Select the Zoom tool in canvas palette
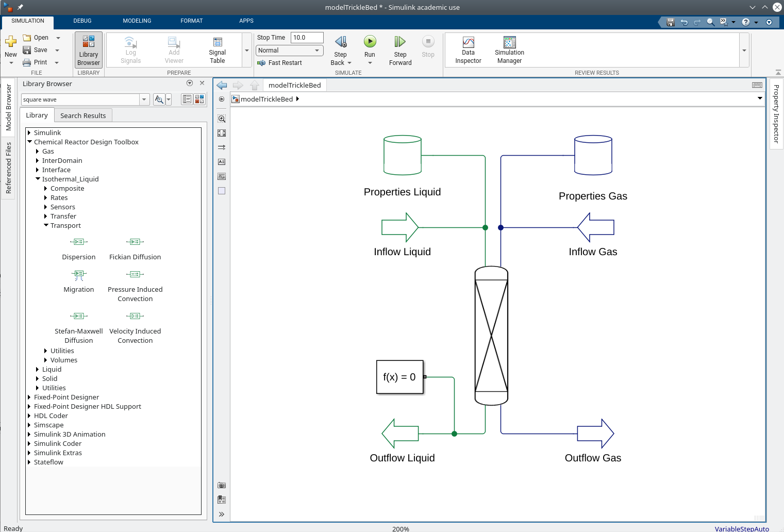784x532 pixels. pyautogui.click(x=222, y=119)
